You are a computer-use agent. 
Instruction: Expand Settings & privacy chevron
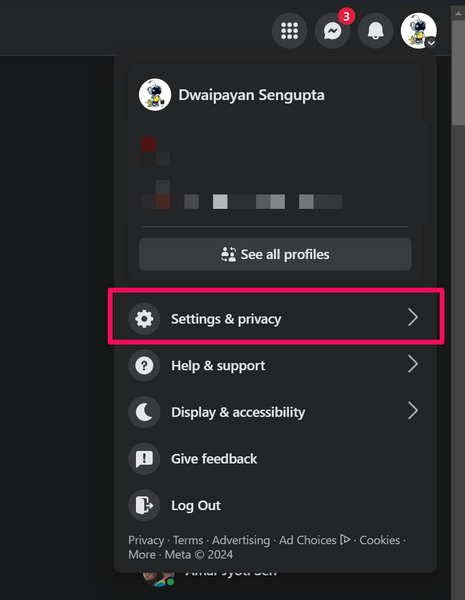coord(413,318)
